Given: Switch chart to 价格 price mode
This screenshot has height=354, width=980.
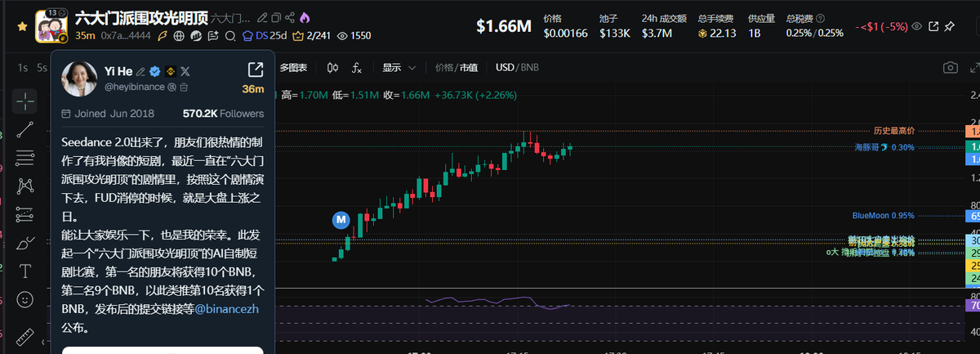Looking at the screenshot, I should [x=443, y=68].
